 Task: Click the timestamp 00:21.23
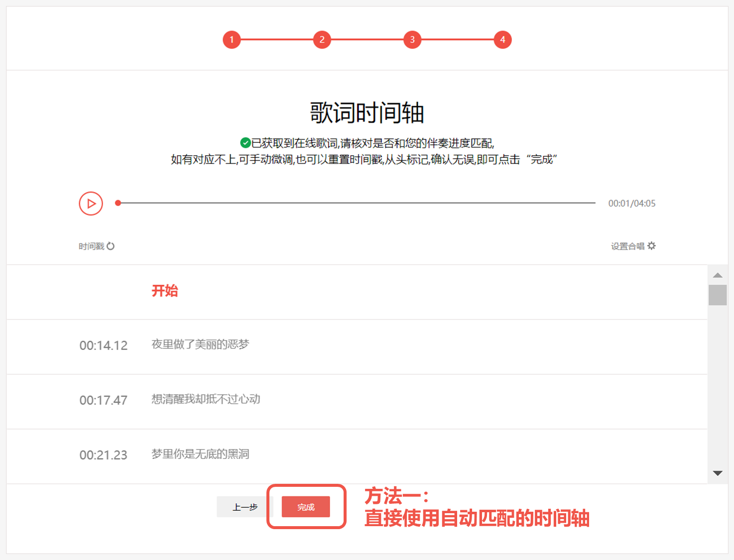(104, 455)
